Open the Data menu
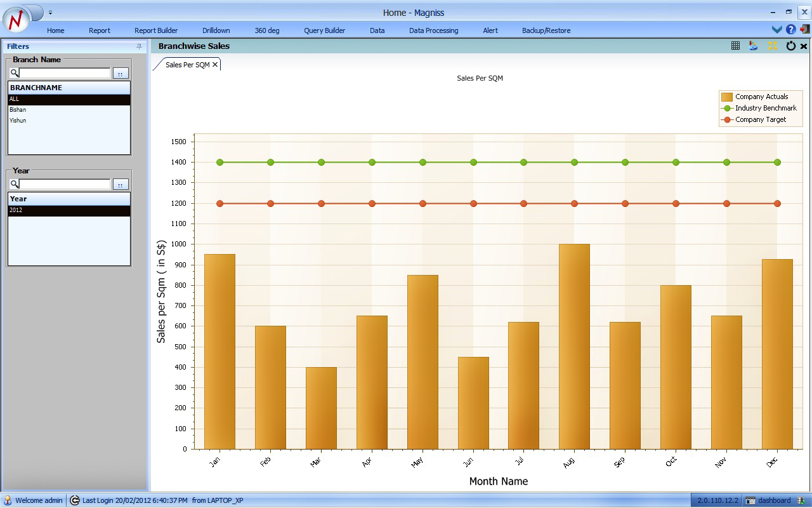 coord(377,30)
